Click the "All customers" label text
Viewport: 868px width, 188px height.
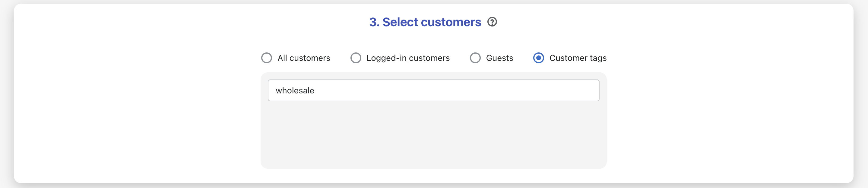(304, 58)
